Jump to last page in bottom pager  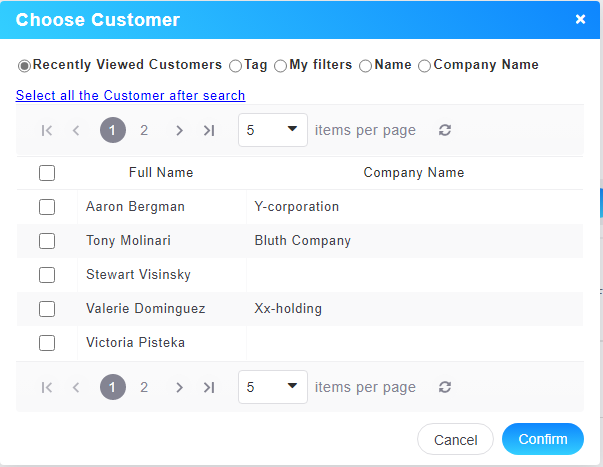tap(209, 387)
